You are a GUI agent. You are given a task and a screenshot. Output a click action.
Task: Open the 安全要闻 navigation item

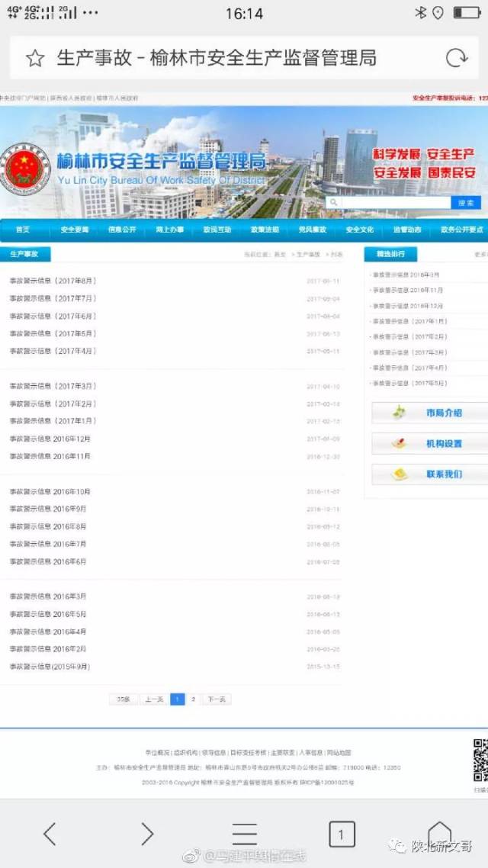[74, 230]
